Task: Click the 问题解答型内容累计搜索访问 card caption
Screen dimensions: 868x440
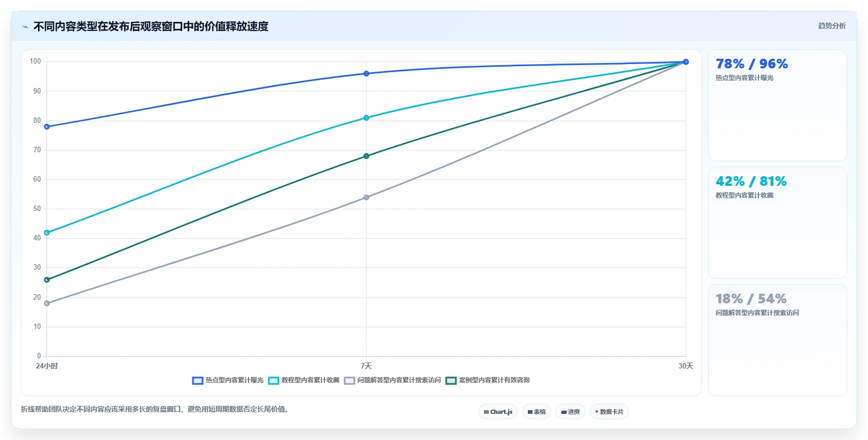Action: point(757,313)
